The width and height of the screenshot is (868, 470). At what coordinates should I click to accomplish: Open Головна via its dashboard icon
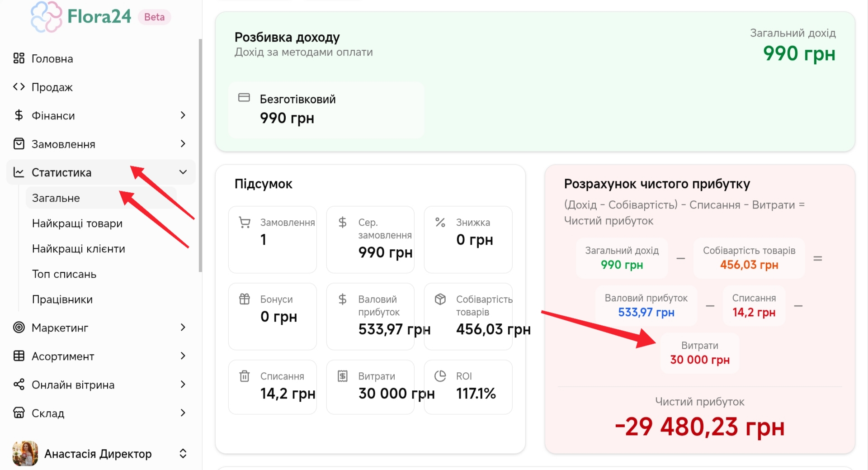[19, 58]
